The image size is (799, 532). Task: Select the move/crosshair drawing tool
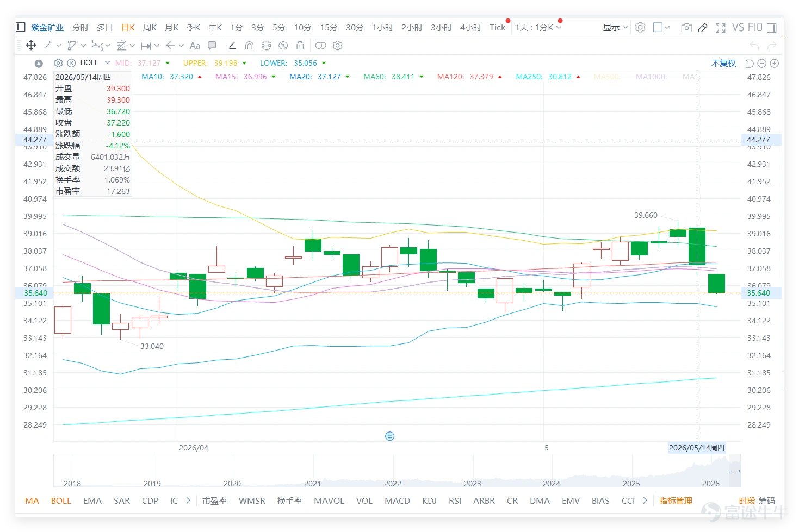pyautogui.click(x=31, y=46)
